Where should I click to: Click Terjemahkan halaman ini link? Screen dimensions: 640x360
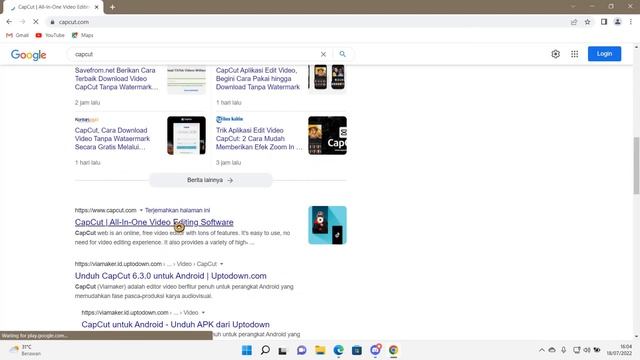pyautogui.click(x=178, y=210)
